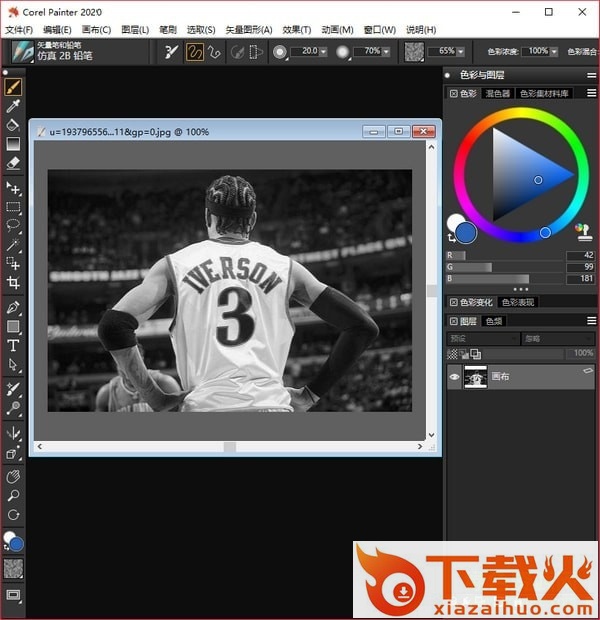600x620 pixels.
Task: Open the 图层(L) menu
Action: tap(134, 30)
